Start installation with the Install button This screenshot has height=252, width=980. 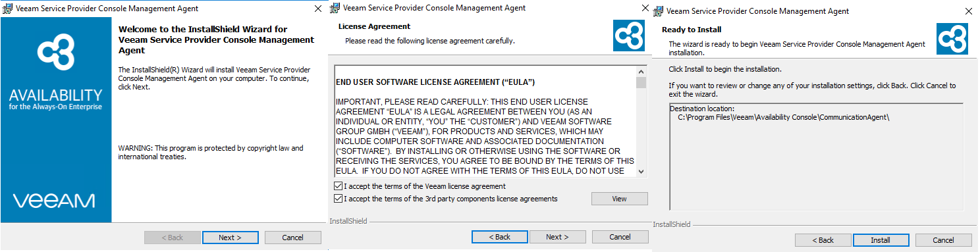pyautogui.click(x=881, y=240)
